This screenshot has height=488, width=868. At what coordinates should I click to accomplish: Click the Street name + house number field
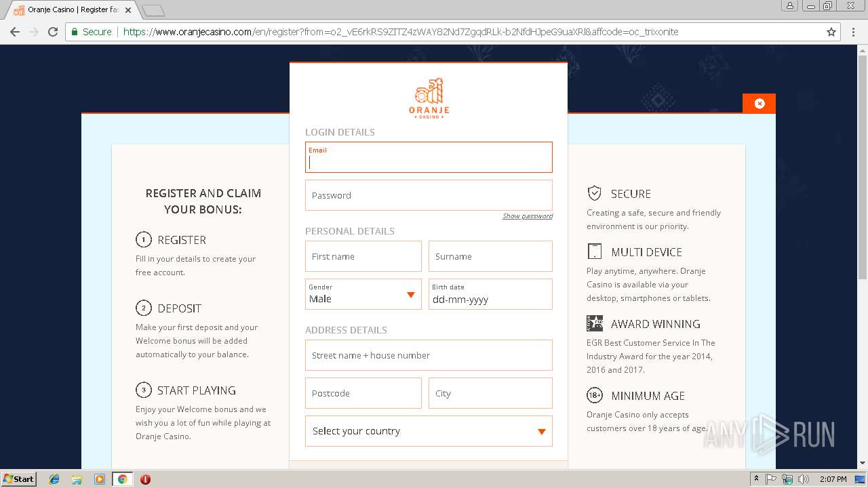pos(429,355)
